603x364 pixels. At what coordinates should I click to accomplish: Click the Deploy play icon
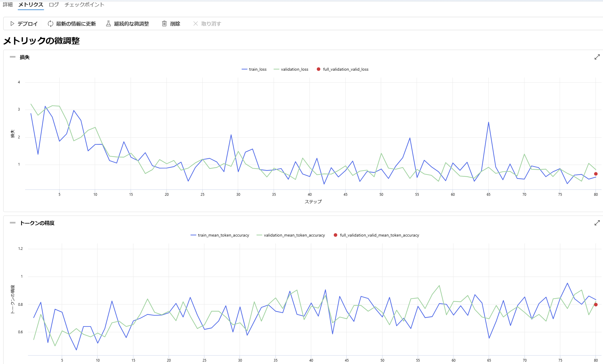coord(12,24)
